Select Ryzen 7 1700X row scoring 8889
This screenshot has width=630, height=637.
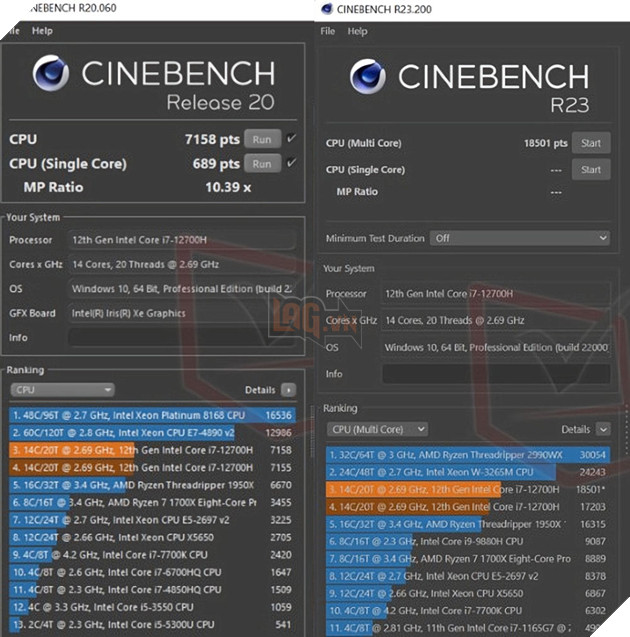468,559
